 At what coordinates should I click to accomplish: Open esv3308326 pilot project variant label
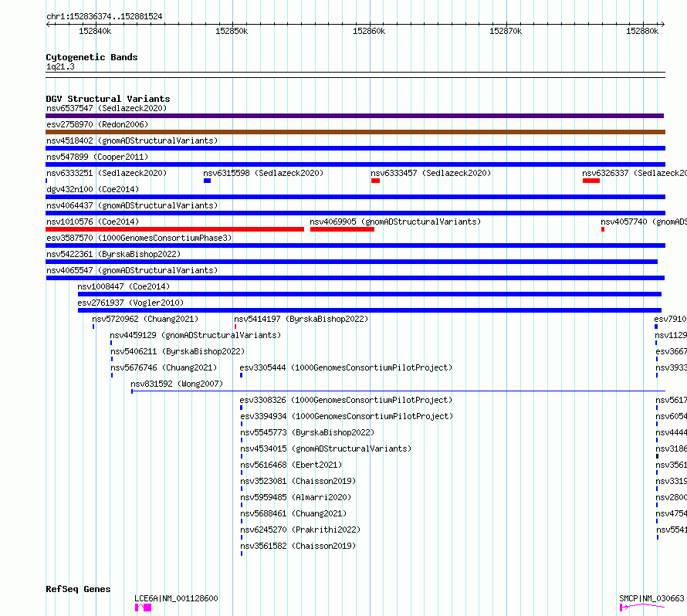(x=346, y=400)
